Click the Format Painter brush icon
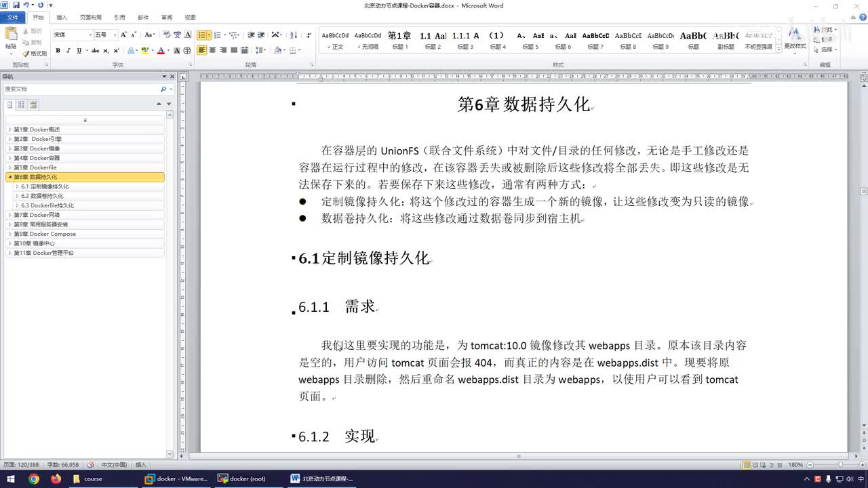The width and height of the screenshot is (868, 488). [x=26, y=54]
